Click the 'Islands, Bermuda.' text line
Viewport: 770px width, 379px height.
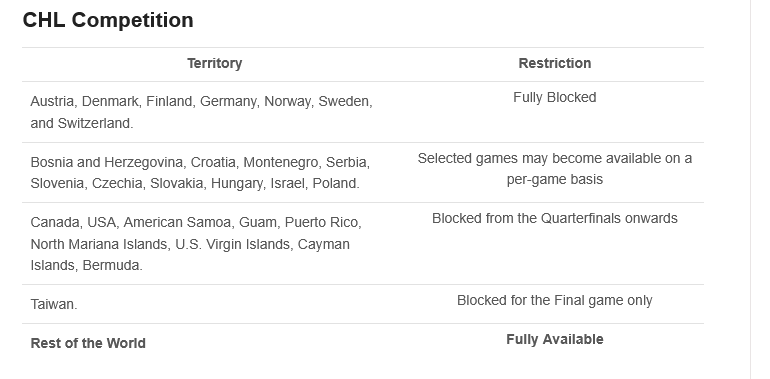[x=86, y=265]
